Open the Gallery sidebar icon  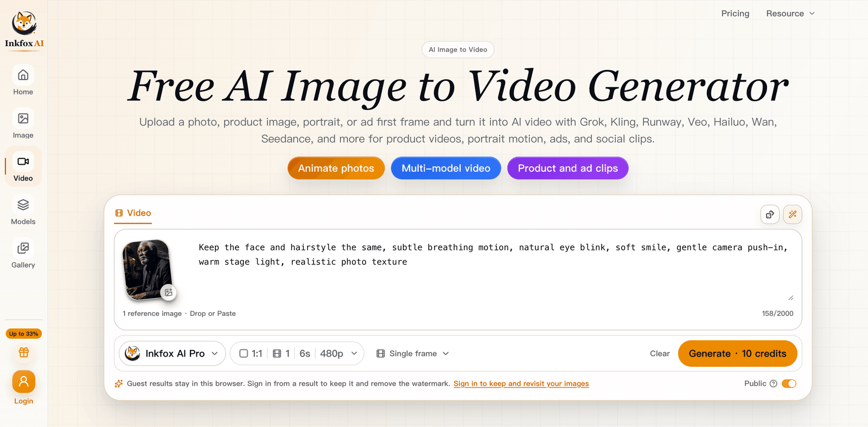click(23, 248)
